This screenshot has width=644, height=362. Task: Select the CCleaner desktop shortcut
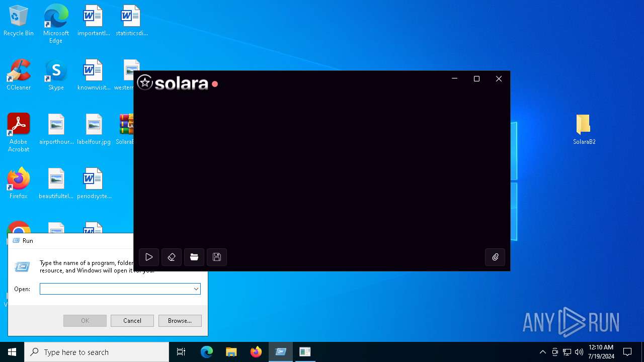(x=19, y=75)
